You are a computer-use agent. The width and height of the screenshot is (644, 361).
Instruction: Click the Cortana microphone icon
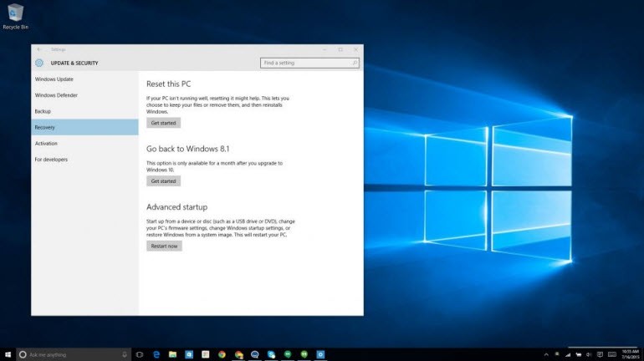125,354
